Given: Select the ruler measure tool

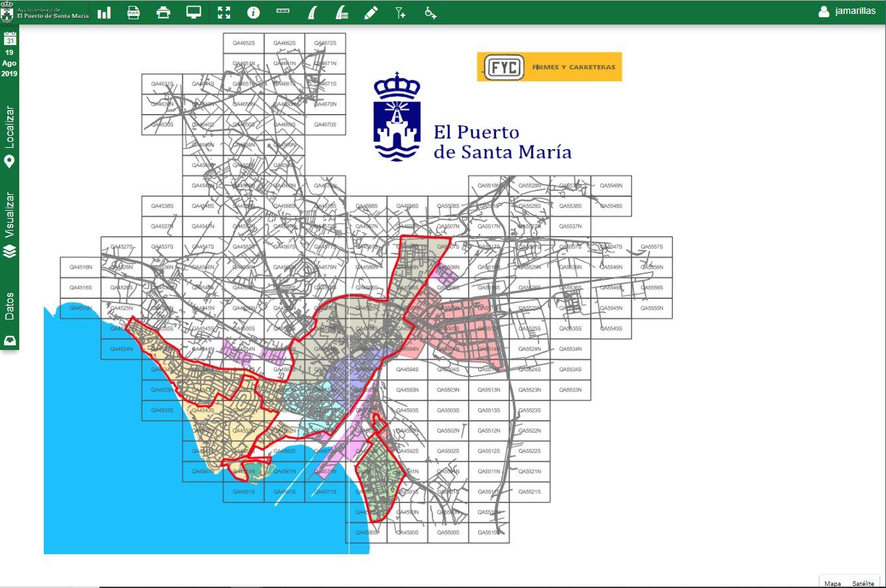Looking at the screenshot, I should pyautogui.click(x=283, y=13).
